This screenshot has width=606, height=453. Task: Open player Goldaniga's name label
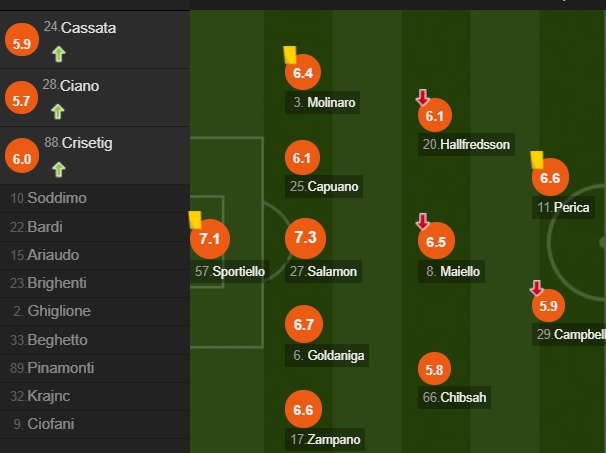[x=327, y=355]
